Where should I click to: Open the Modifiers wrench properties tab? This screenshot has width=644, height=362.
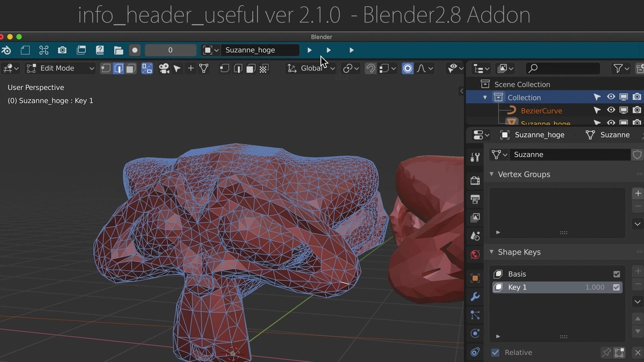coord(475,297)
